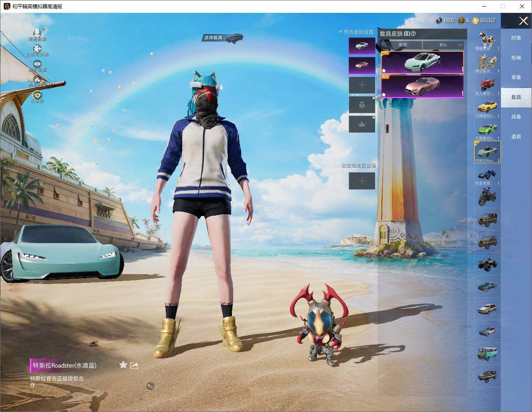
Task: Add 出生岛炫目登场 entry with plus button
Action: (x=362, y=181)
